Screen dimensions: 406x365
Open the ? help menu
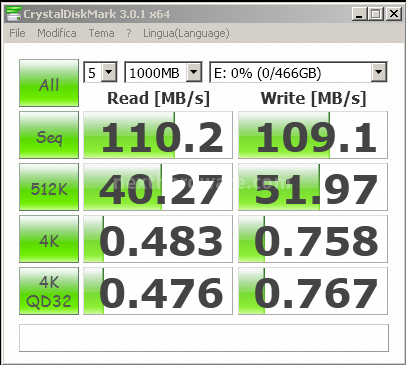pos(129,33)
